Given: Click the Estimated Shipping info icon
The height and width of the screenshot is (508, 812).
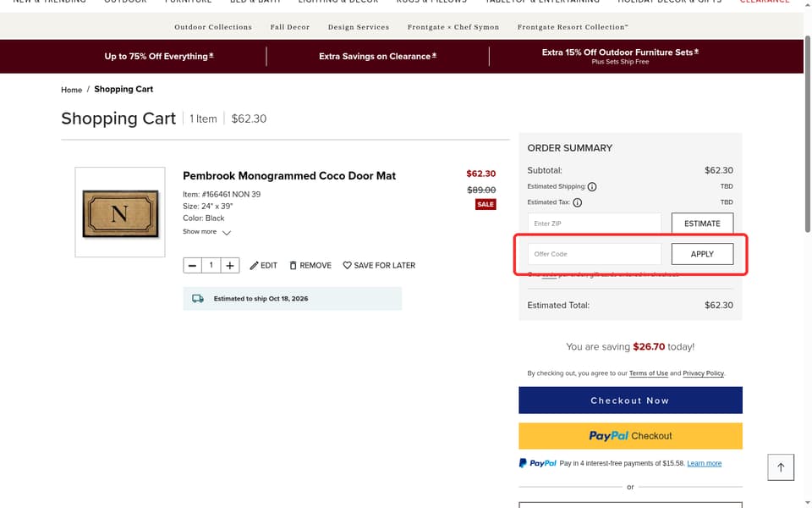Looking at the screenshot, I should [x=592, y=186].
